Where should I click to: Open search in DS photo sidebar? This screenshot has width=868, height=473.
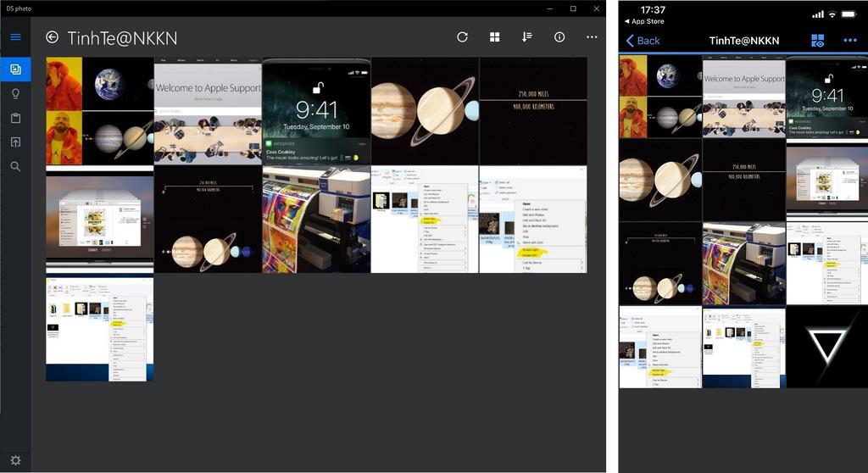click(15, 167)
